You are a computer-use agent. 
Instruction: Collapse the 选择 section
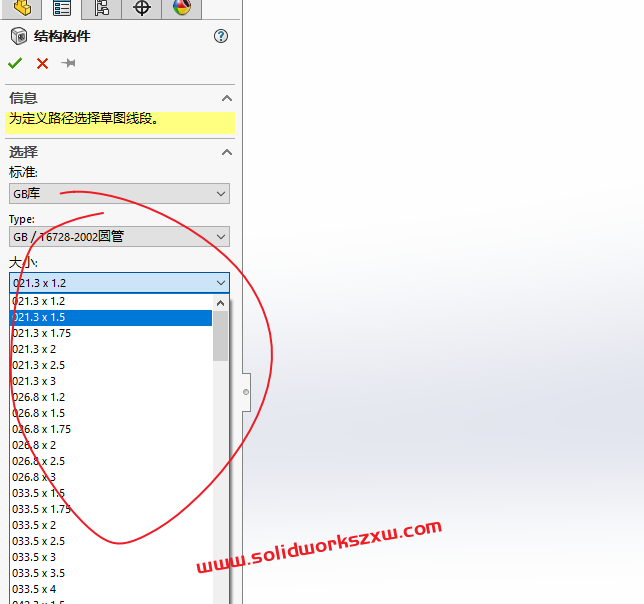coord(227,152)
